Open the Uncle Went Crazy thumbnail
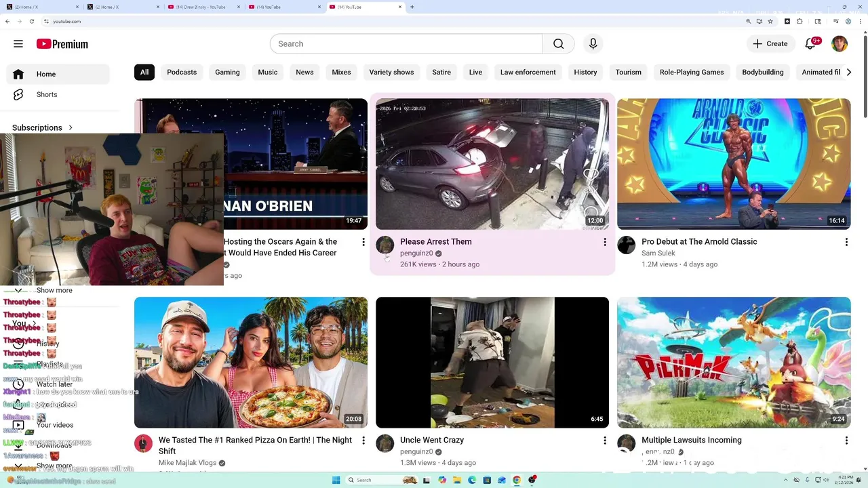Screen dimensions: 868x488 [x=492, y=363]
